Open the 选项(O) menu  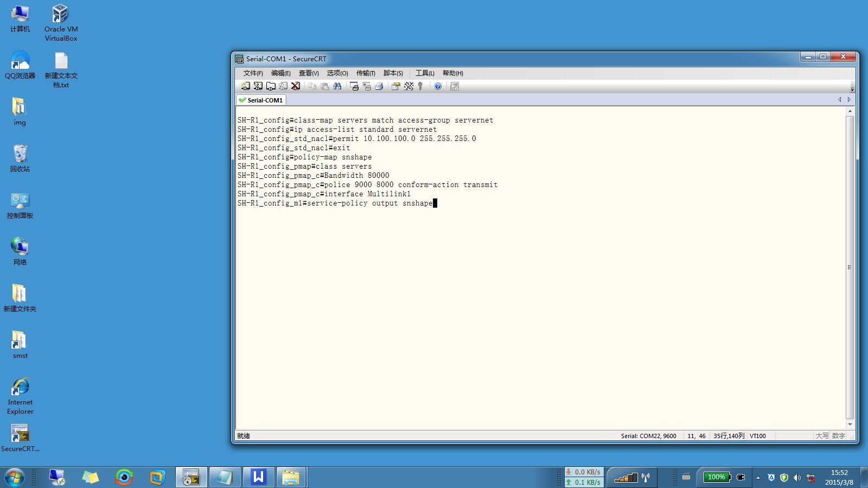(337, 73)
